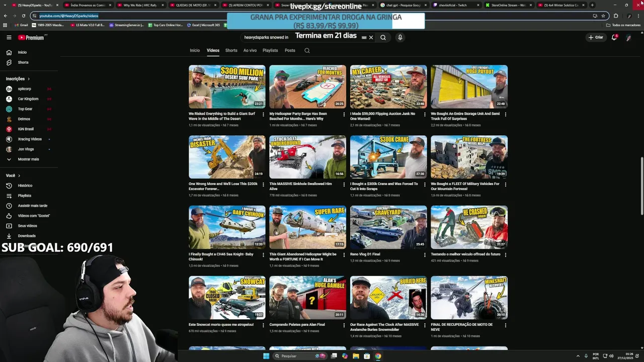Open Baby Chinook helicopter thumbnail

[x=227, y=227]
